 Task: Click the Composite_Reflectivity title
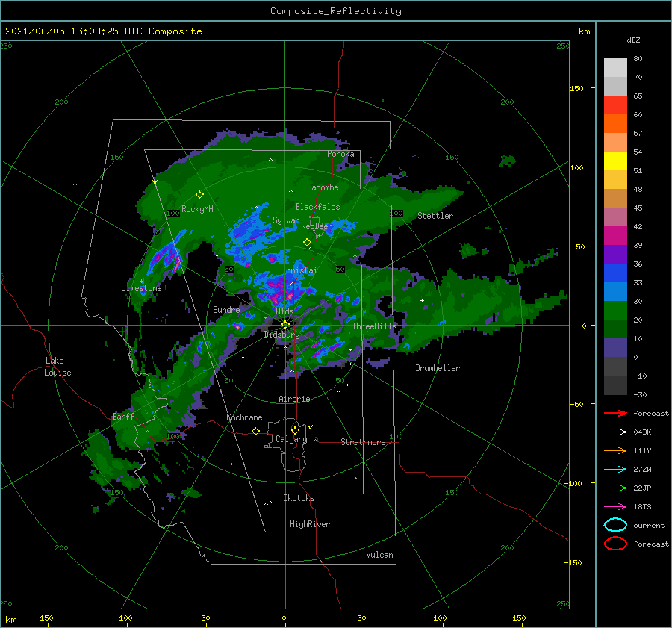pos(336,11)
